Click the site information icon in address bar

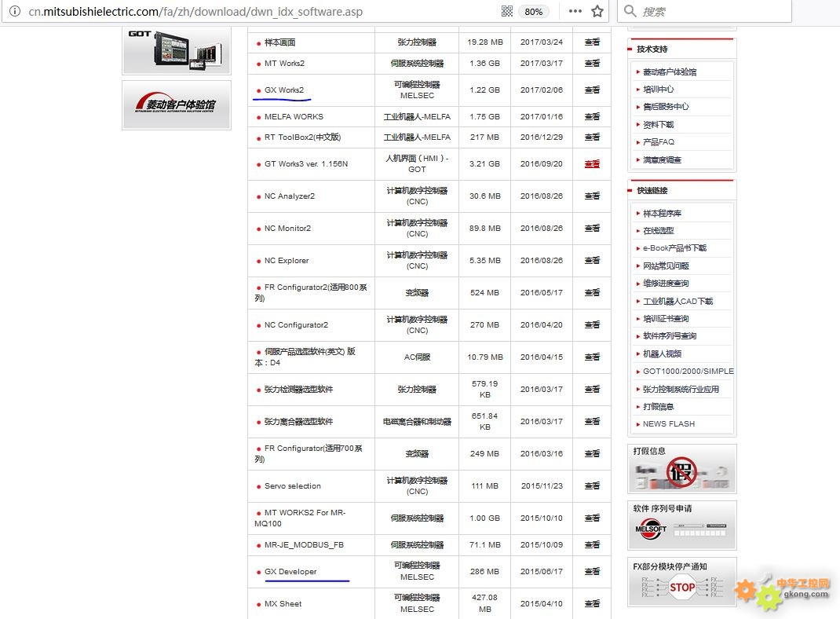click(x=14, y=11)
